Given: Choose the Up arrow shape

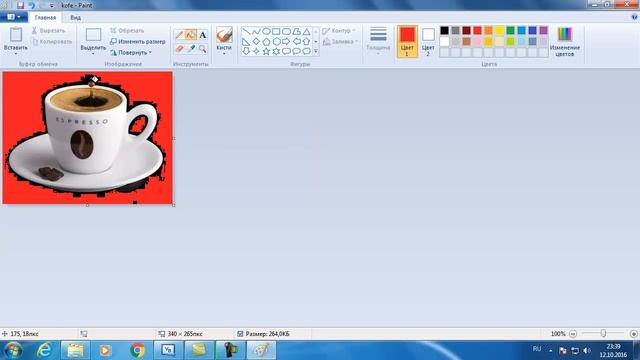Looking at the screenshot, I should click(x=306, y=42).
